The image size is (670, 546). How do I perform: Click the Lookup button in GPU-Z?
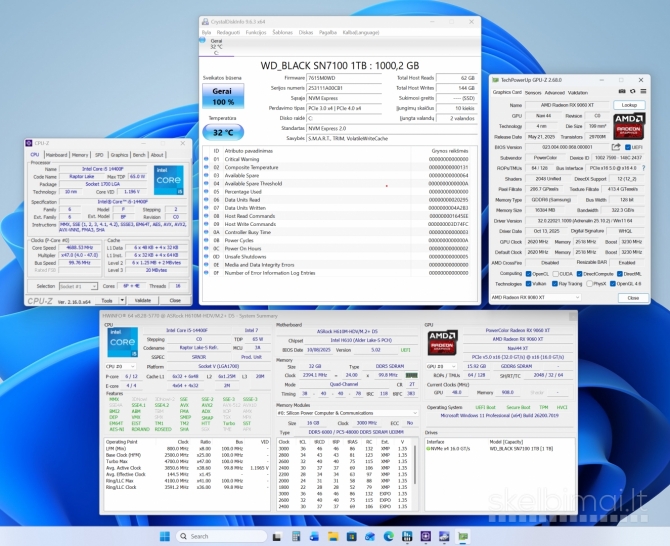(629, 105)
